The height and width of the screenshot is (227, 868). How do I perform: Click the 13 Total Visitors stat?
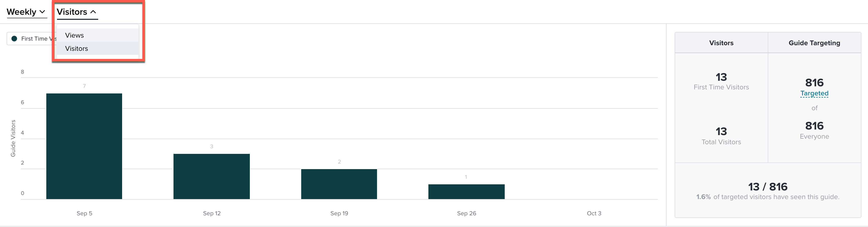(721, 136)
